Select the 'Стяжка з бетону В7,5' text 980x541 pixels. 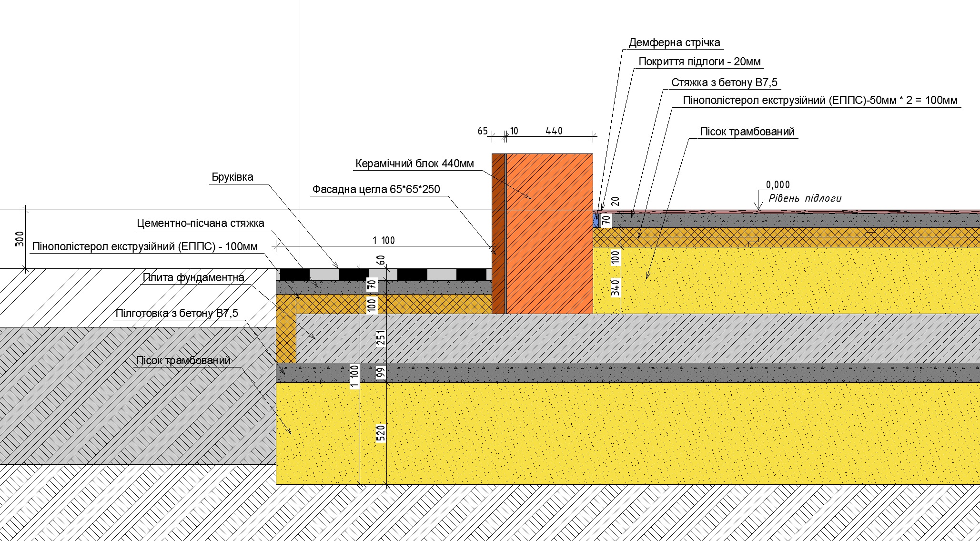pos(724,82)
